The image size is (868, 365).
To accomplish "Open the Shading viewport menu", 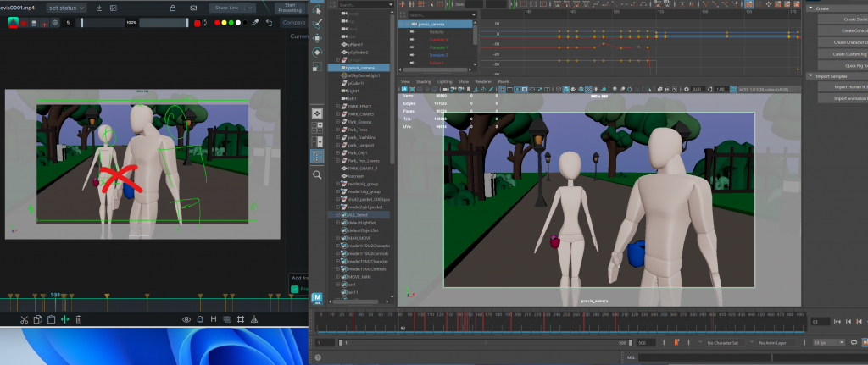I will click(x=423, y=81).
